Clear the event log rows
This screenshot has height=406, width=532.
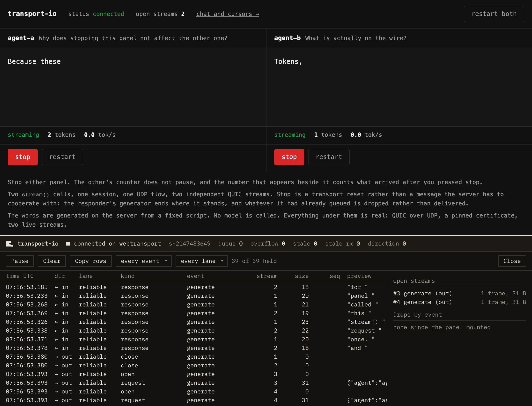pyautogui.click(x=52, y=261)
